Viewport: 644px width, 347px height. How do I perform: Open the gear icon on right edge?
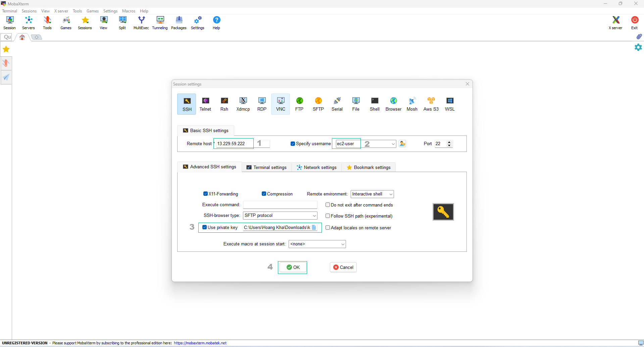tap(638, 47)
